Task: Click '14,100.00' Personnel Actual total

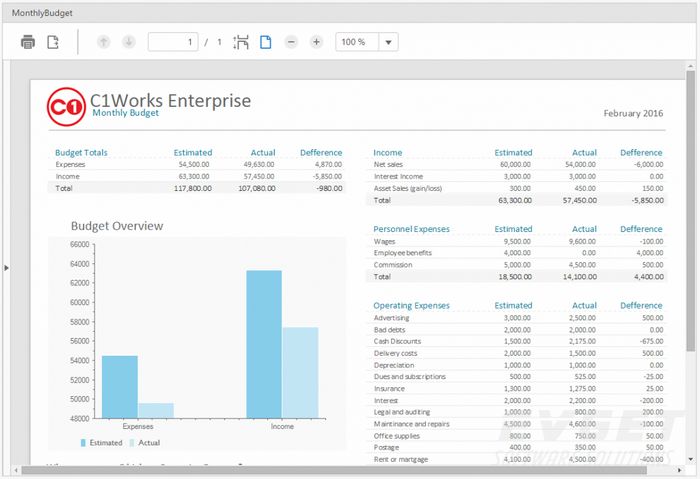Action: tap(579, 277)
